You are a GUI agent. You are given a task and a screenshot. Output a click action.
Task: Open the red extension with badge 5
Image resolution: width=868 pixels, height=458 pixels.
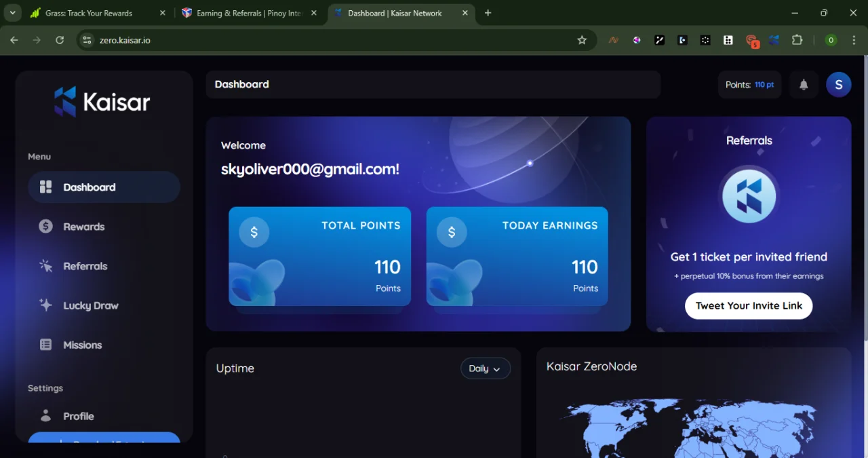click(751, 40)
